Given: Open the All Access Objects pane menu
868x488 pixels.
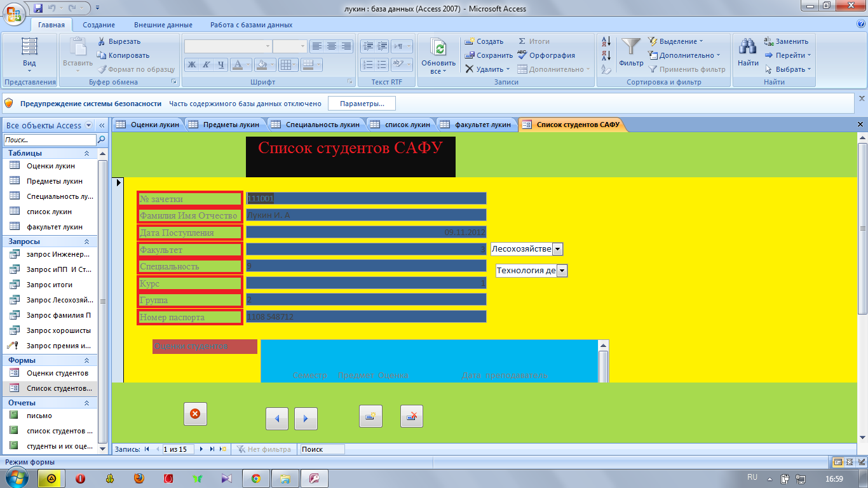Looking at the screenshot, I should [x=88, y=125].
